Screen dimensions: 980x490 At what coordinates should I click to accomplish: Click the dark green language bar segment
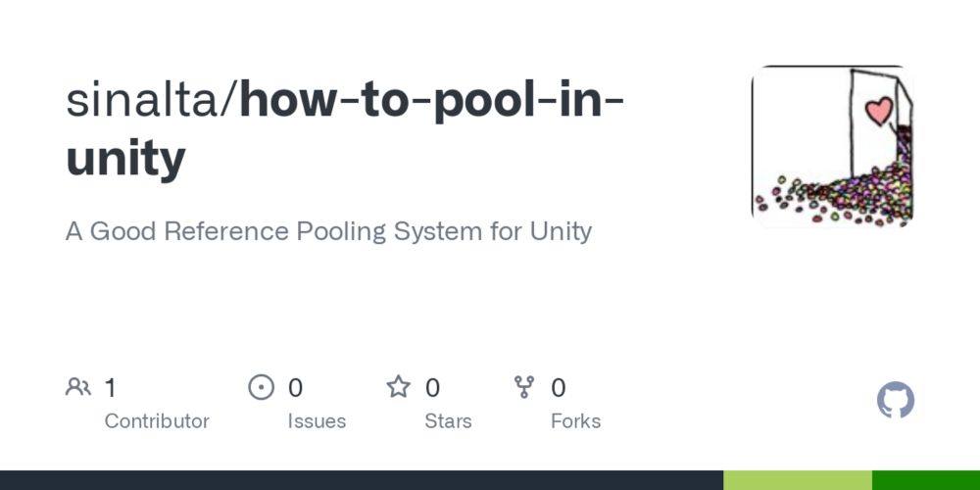(x=926, y=480)
